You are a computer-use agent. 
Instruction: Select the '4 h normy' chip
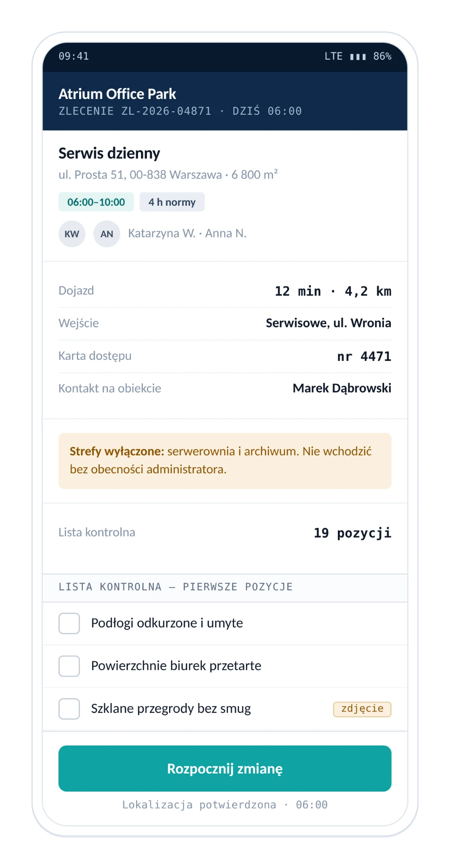pyautogui.click(x=172, y=202)
